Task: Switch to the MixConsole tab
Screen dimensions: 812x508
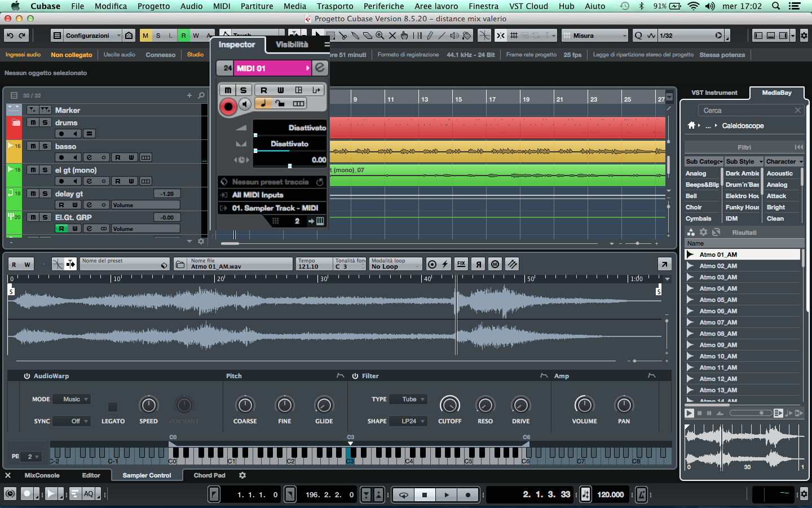Action: 42,475
